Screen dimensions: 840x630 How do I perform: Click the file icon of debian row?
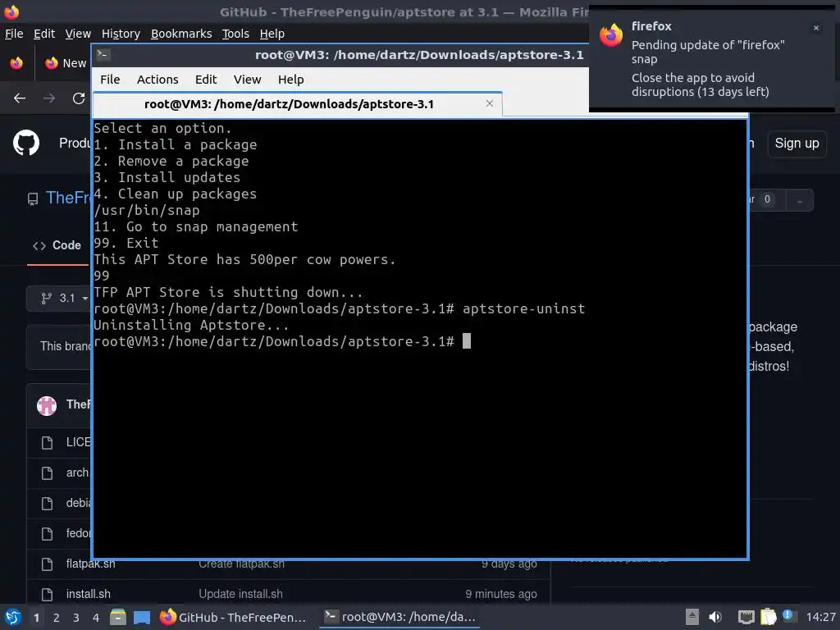pos(47,504)
